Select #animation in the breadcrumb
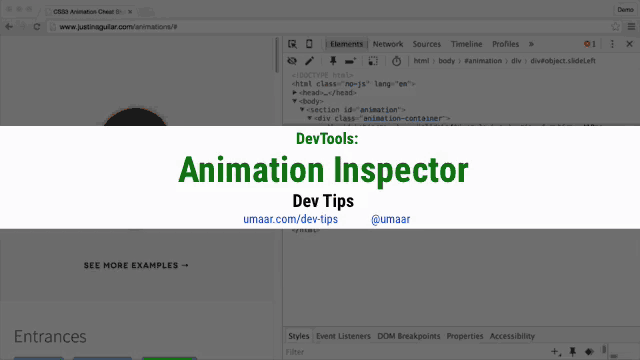 pos(483,61)
